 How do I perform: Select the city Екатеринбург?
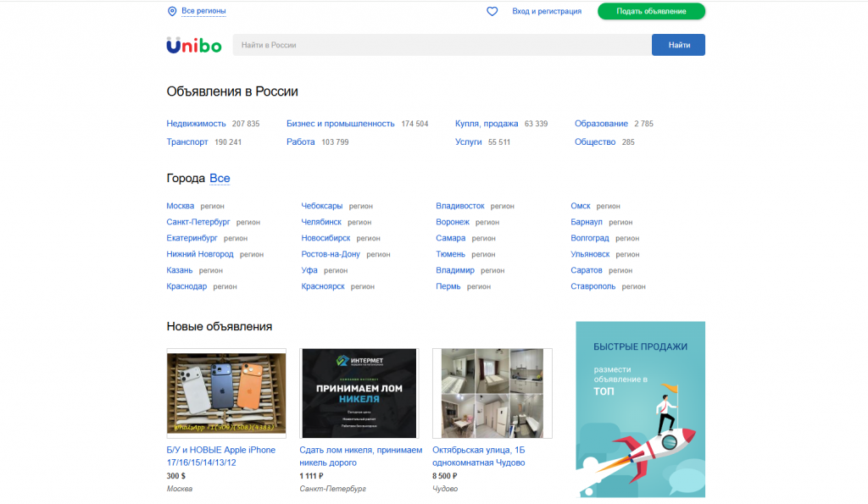tap(192, 238)
